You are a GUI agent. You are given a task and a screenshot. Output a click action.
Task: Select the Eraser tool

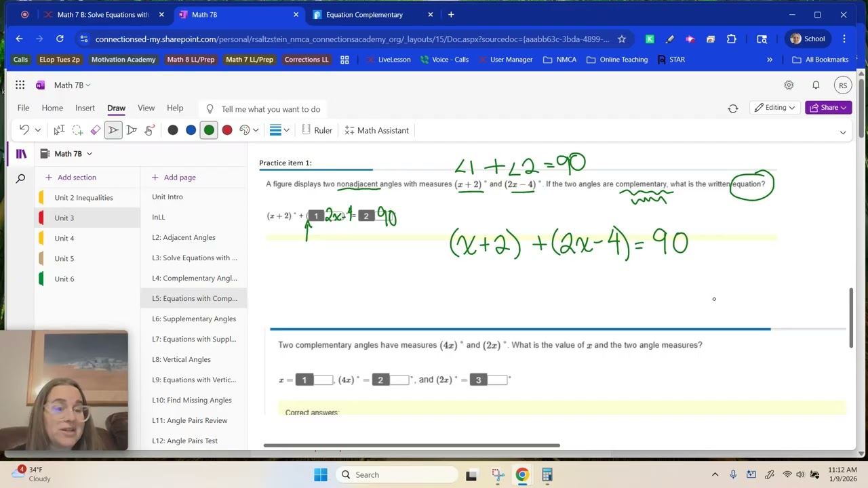(96, 130)
